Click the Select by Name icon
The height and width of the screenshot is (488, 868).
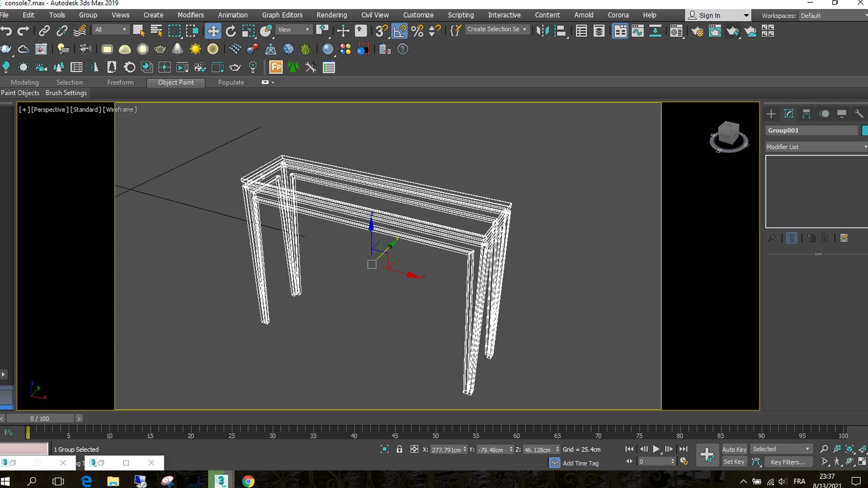(156, 31)
